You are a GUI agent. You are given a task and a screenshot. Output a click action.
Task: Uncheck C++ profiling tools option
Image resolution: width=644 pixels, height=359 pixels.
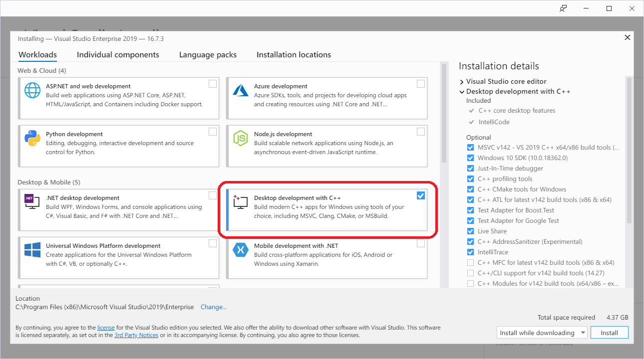(470, 179)
